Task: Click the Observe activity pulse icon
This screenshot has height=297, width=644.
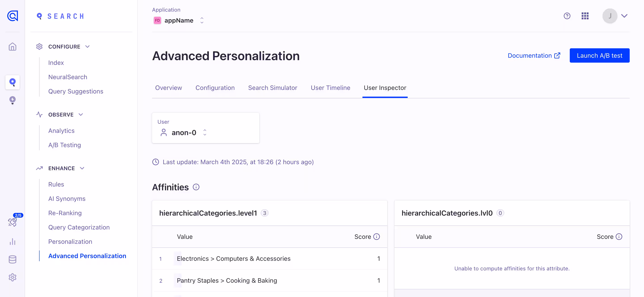Action: 39,115
